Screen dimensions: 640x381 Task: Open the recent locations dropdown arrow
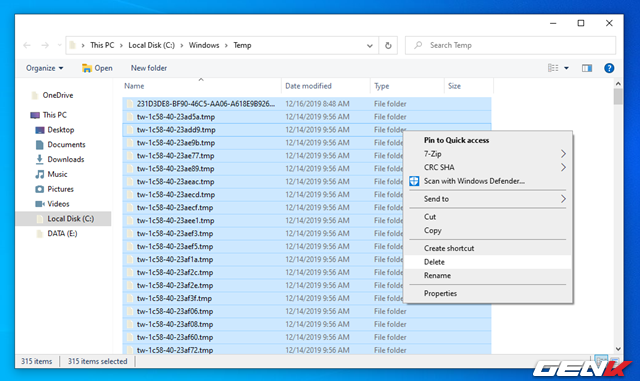(59, 45)
